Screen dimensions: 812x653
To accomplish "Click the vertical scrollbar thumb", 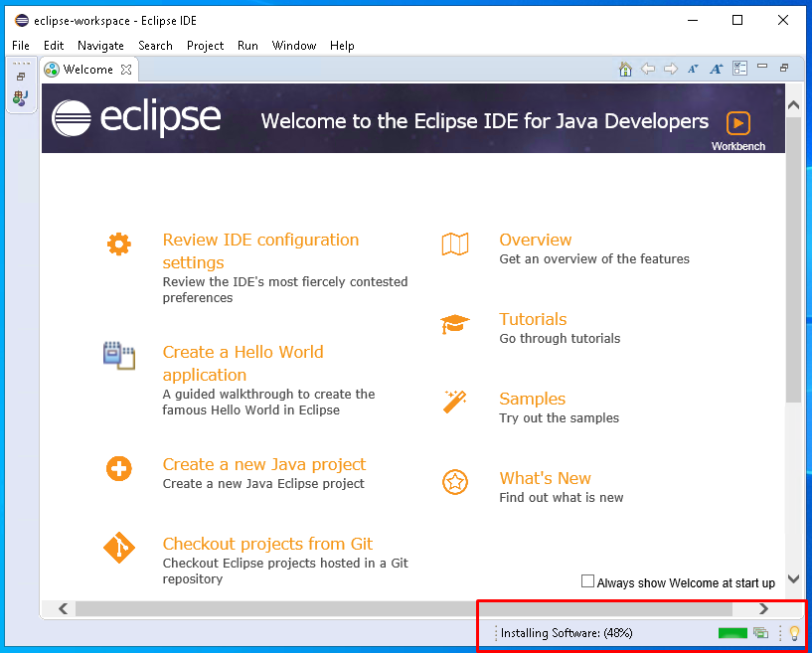I will pos(793,259).
